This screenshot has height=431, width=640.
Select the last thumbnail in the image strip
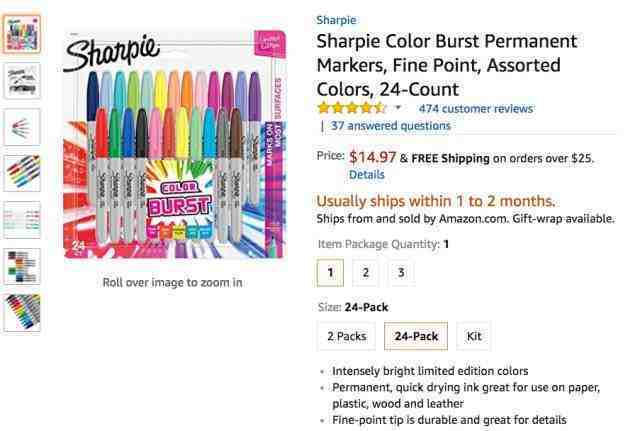[x=21, y=312]
